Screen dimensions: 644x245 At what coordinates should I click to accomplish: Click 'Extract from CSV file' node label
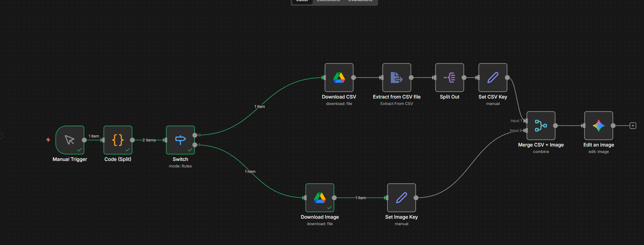[397, 97]
